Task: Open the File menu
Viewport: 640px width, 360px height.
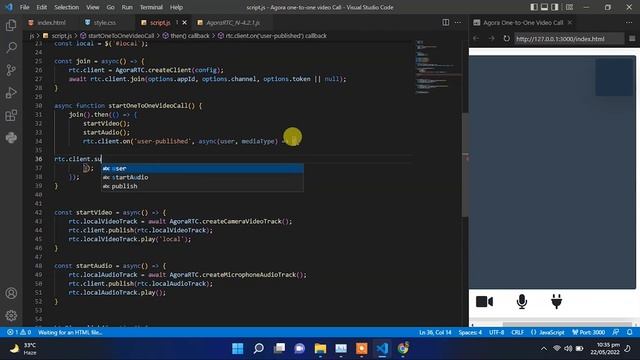Action: coord(24,7)
